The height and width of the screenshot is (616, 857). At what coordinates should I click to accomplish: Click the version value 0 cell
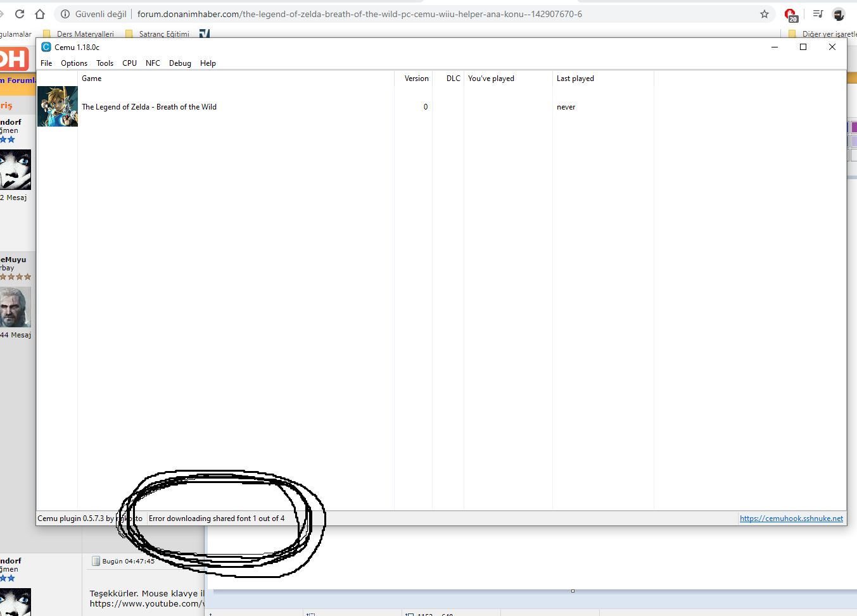coord(426,107)
